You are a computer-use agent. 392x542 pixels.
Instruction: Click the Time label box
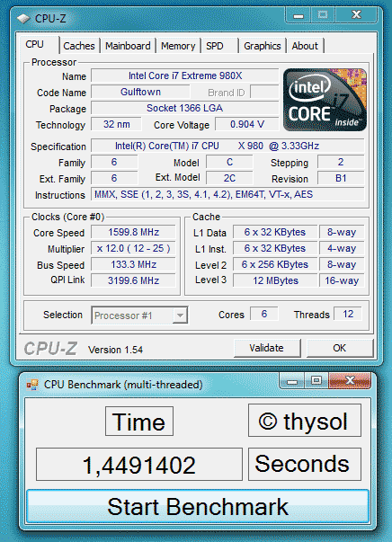139,421
